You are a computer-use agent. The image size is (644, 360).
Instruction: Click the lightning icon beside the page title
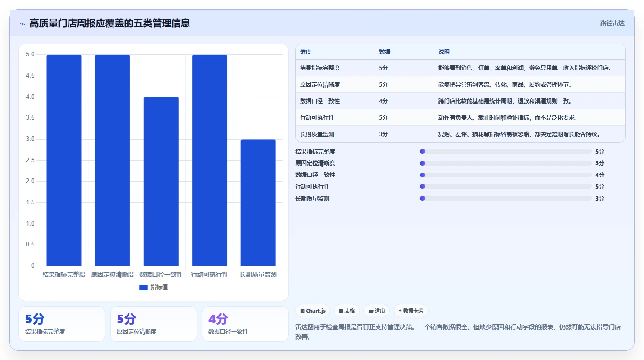22,23
